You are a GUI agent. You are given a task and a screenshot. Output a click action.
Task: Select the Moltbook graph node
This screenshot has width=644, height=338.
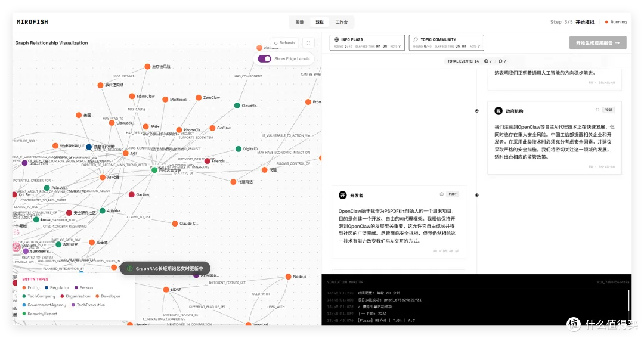[165, 100]
